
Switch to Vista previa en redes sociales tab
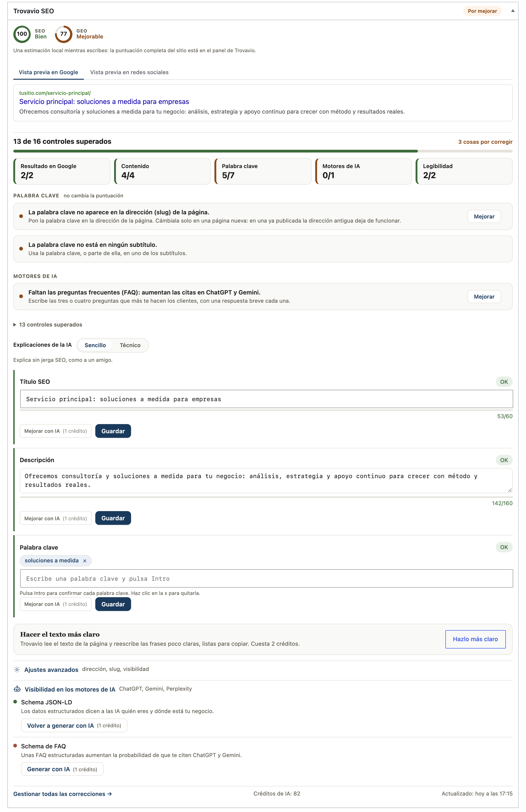(x=129, y=72)
